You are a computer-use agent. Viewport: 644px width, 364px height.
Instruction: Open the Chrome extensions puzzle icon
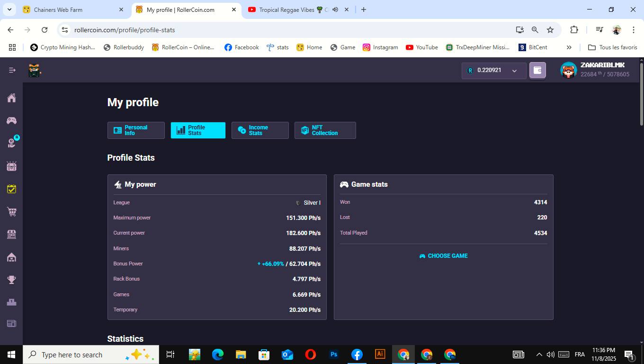[x=574, y=29]
